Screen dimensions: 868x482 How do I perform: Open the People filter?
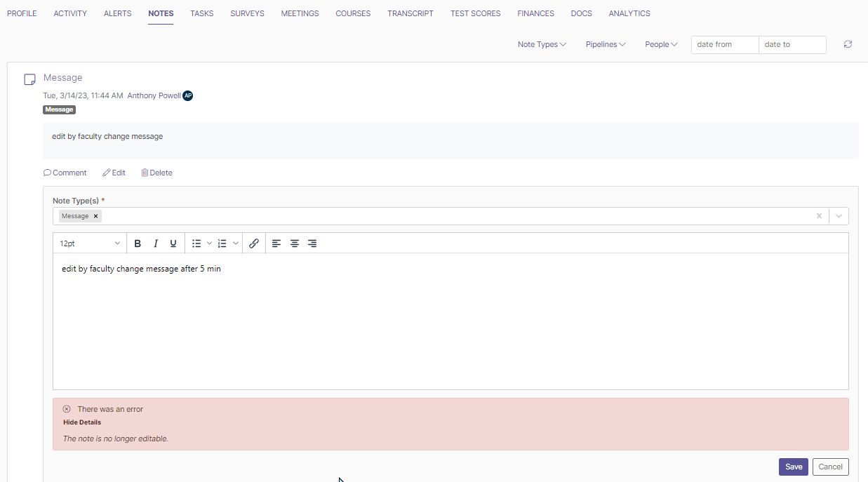pyautogui.click(x=661, y=44)
